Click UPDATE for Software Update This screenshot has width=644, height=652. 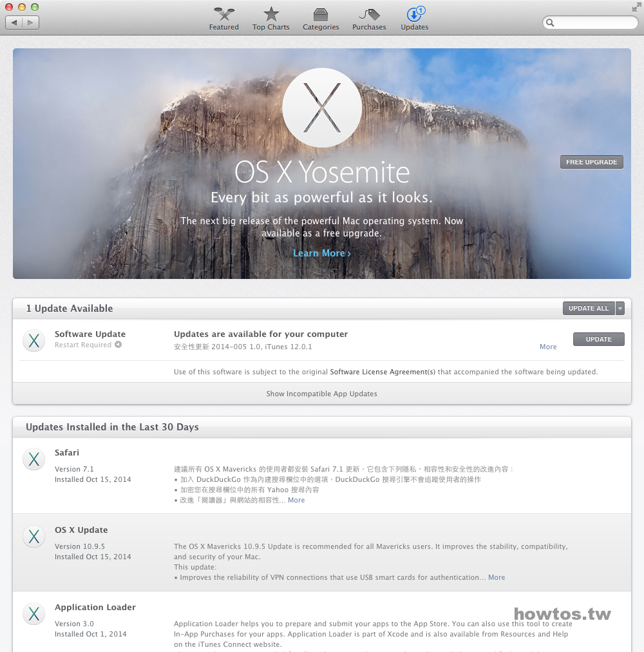tap(599, 340)
